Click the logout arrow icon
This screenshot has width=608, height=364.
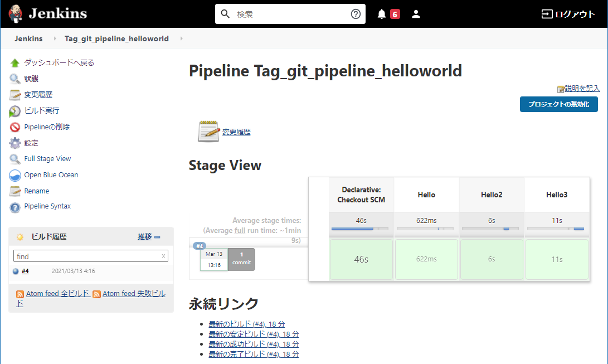(x=547, y=14)
